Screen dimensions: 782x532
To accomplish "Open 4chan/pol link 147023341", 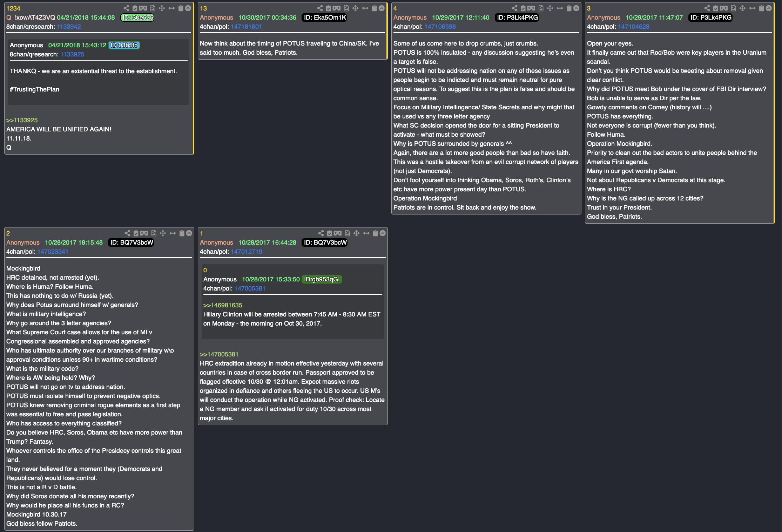I will click(53, 252).
